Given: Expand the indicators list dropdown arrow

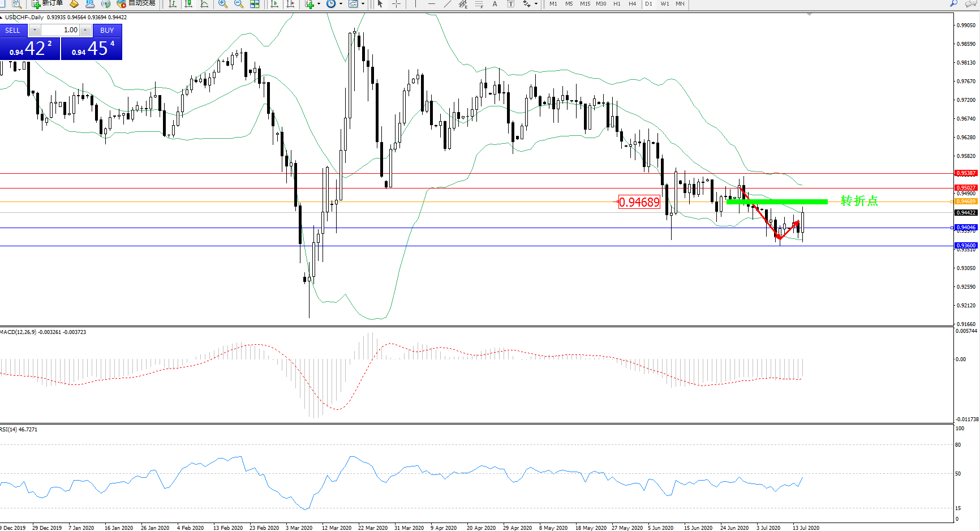Looking at the screenshot, I should coord(319,4).
